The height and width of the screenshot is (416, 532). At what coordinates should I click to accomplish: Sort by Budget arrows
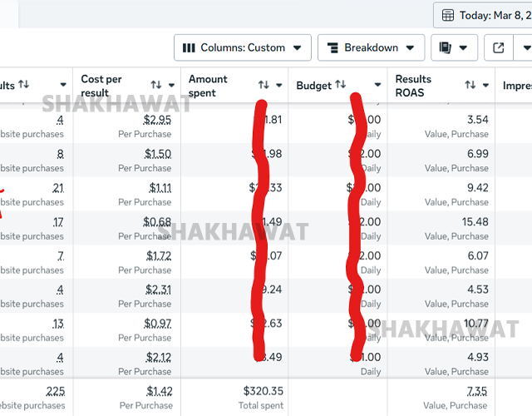[340, 84]
